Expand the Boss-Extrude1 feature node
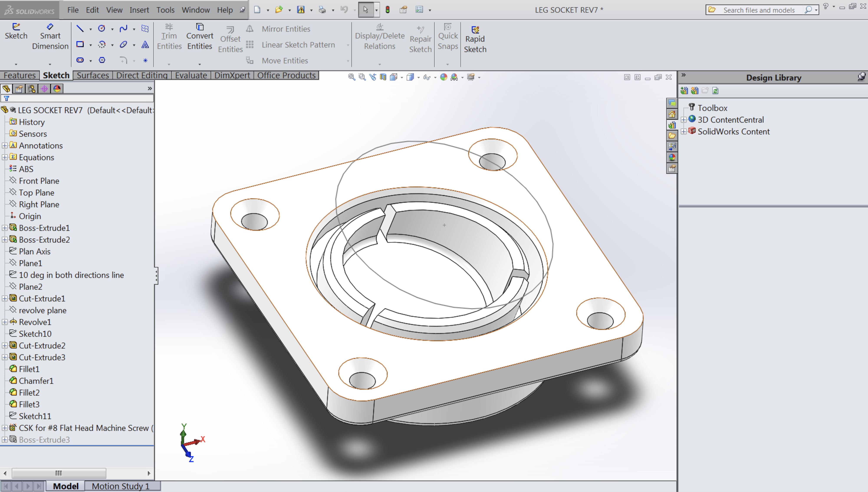868x492 pixels. click(5, 228)
